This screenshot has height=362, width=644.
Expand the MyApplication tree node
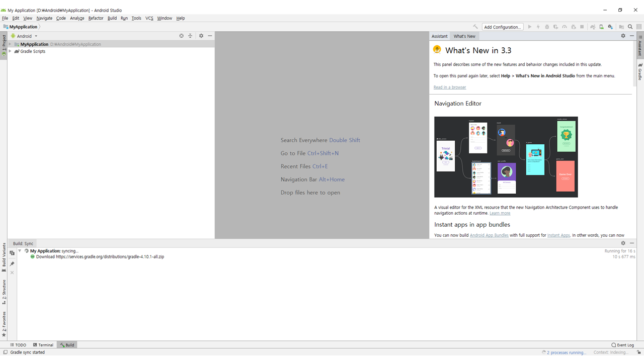(10, 44)
